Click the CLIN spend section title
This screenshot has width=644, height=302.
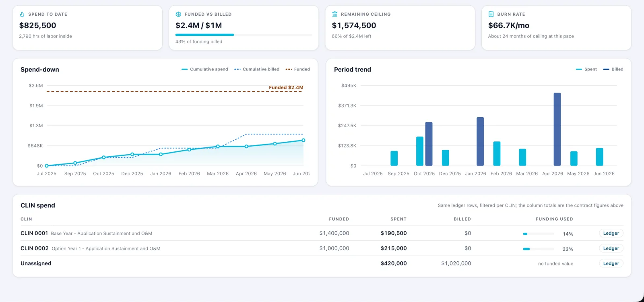38,205
